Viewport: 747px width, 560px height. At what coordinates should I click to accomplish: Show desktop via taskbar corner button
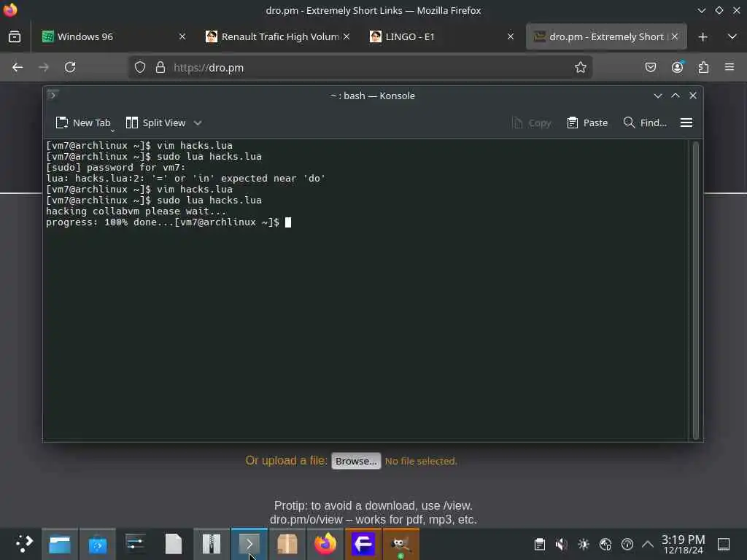coord(724,544)
